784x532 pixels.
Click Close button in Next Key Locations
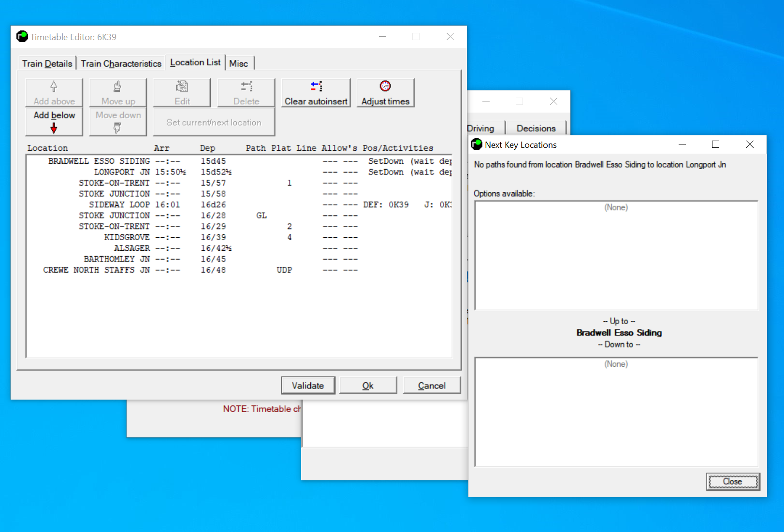tap(733, 481)
